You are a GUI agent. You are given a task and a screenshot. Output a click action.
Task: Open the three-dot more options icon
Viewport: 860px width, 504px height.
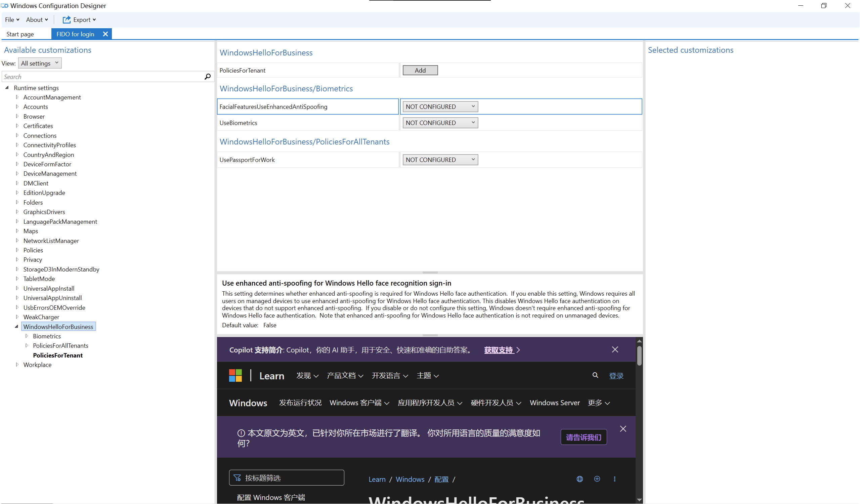(614, 479)
